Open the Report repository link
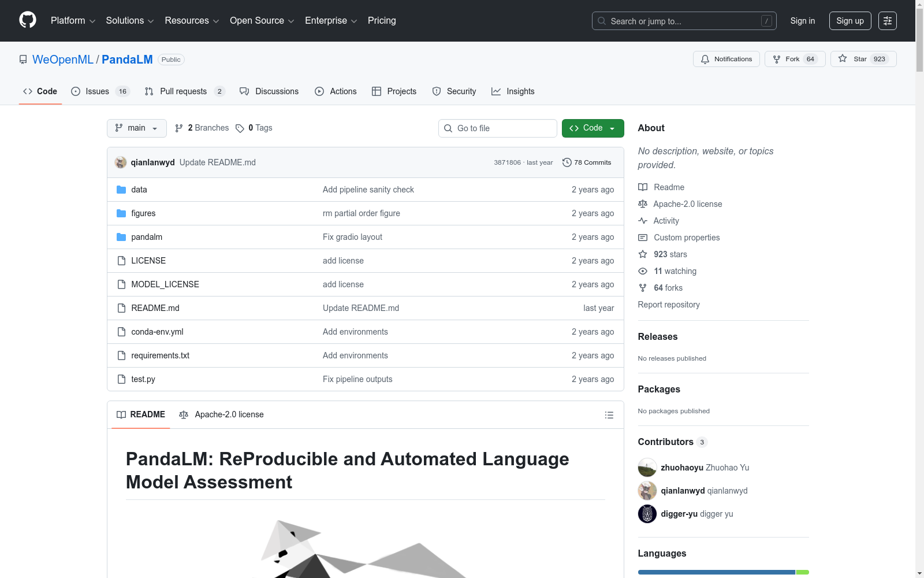The width and height of the screenshot is (924, 578). (x=668, y=305)
